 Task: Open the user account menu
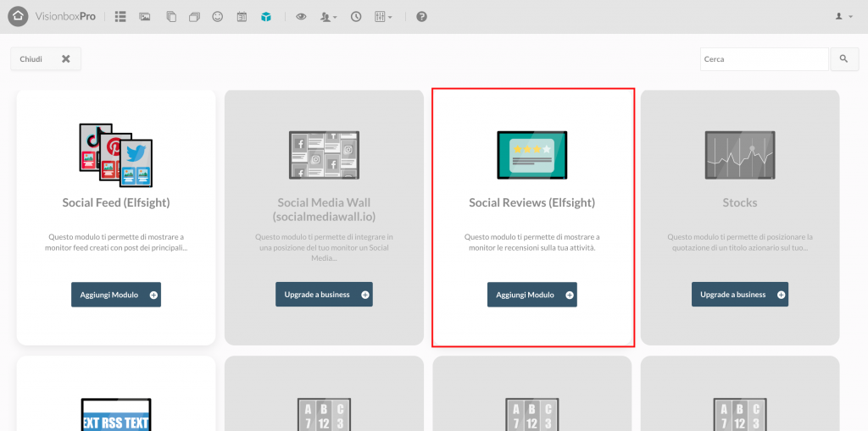(844, 17)
